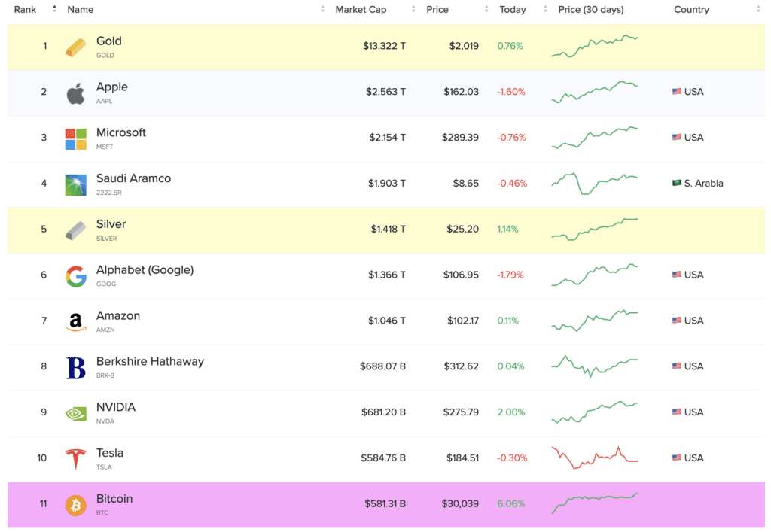The image size is (771, 532).
Task: Click Bitcoin's 30-day price chart
Action: (595, 503)
